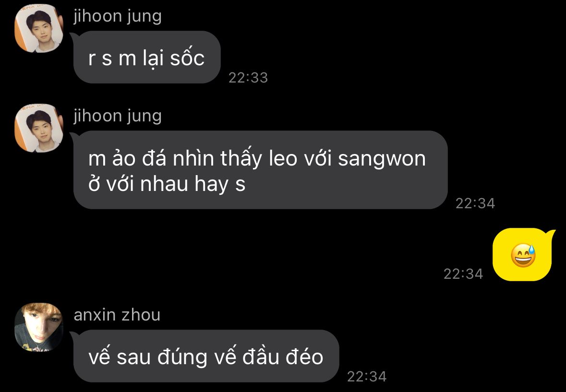
Task: Tap the word "nhau" on the second message line
Action: [x=164, y=184]
